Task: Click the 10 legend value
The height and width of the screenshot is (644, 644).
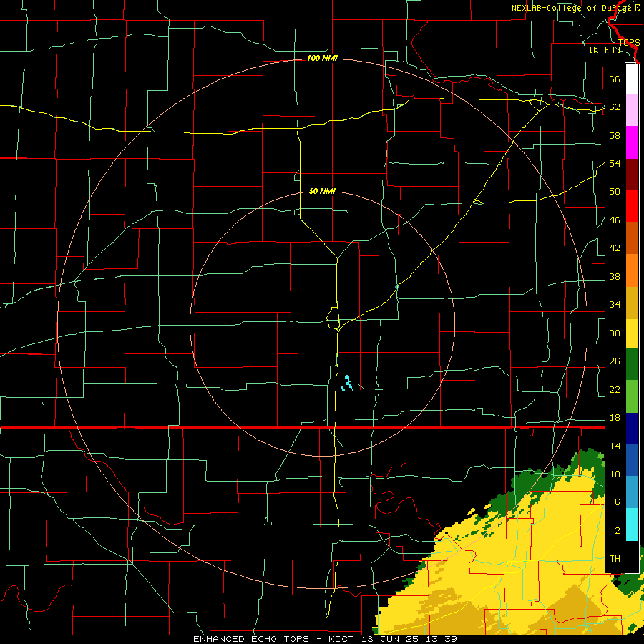Action: click(615, 474)
